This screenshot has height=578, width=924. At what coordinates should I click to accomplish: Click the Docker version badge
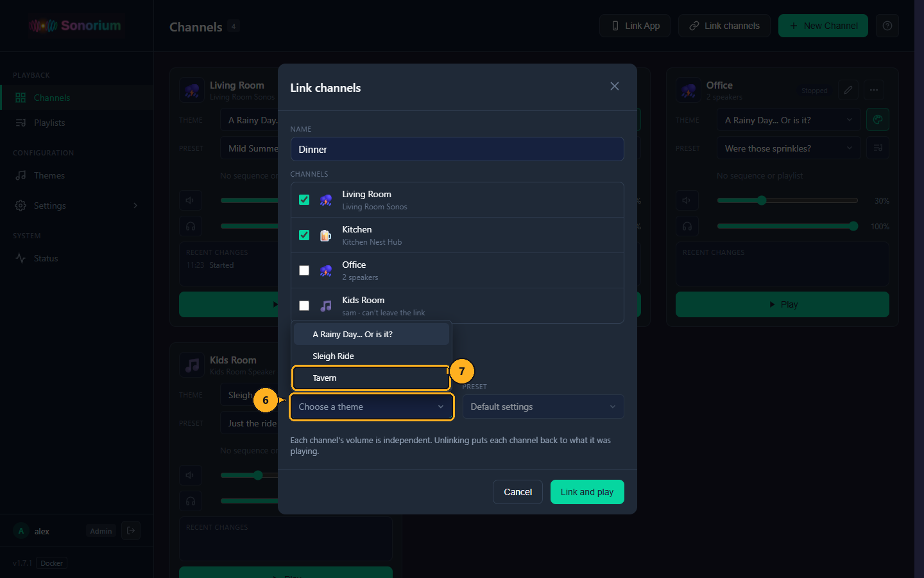click(52, 563)
